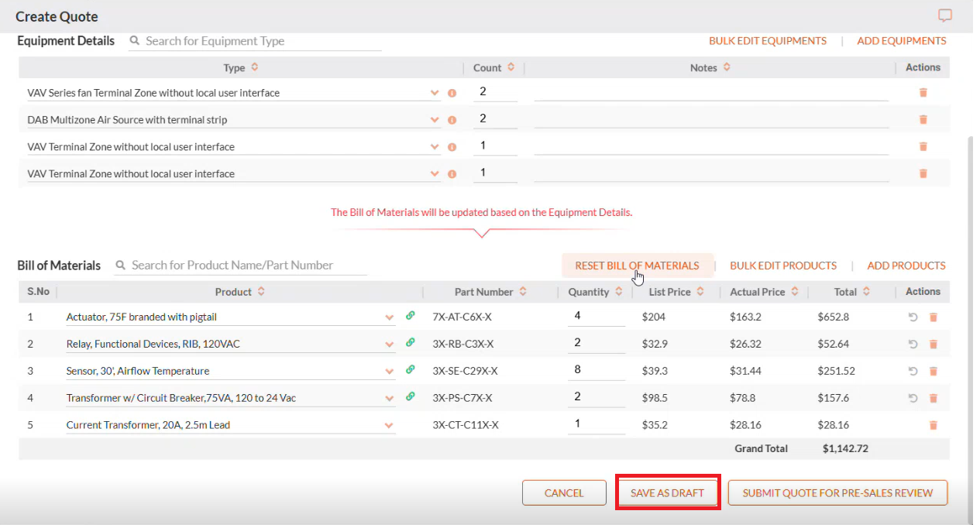Click the CANCEL button

coord(564,493)
